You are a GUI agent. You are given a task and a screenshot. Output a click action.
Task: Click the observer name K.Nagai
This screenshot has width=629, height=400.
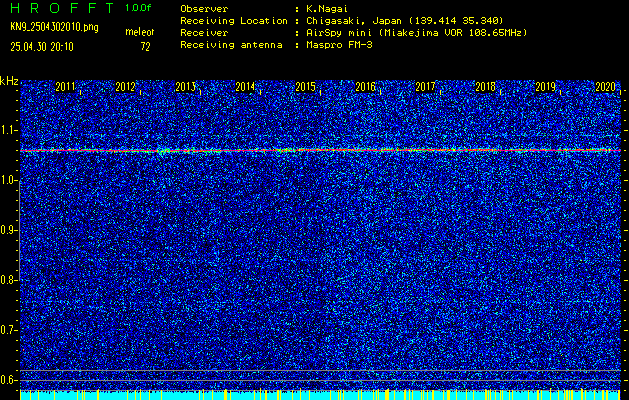[x=326, y=8]
